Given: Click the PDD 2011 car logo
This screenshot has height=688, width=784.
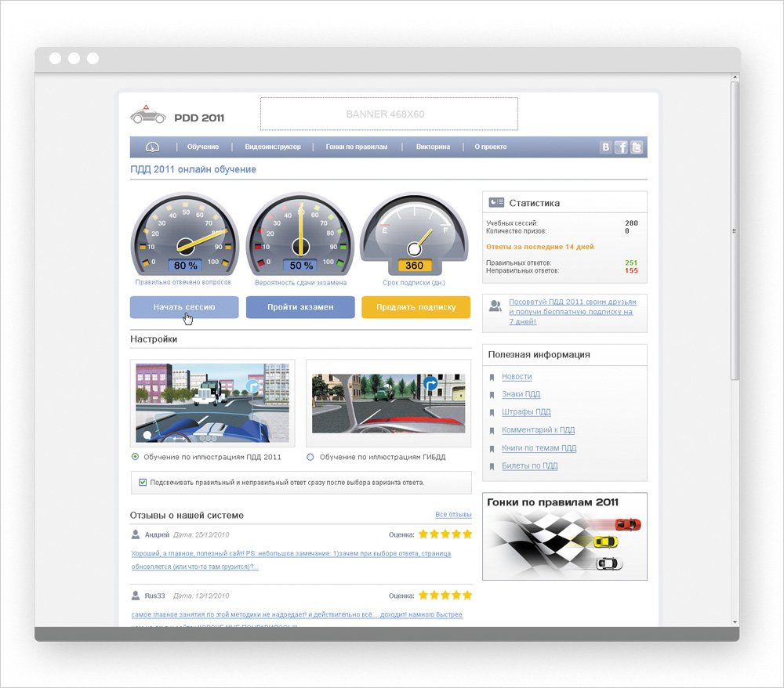Looking at the screenshot, I should 147,115.
